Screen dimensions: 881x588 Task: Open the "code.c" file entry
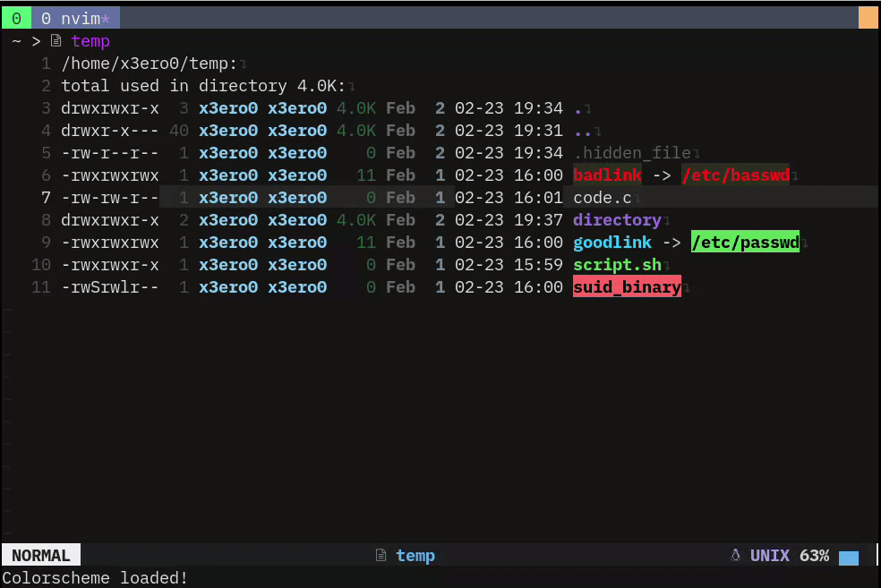click(603, 198)
